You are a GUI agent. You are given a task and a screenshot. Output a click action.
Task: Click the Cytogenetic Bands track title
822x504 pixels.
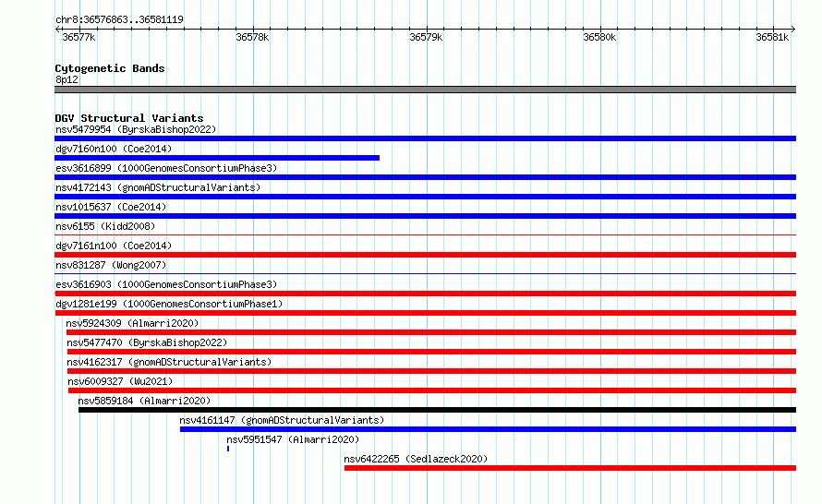(110, 68)
